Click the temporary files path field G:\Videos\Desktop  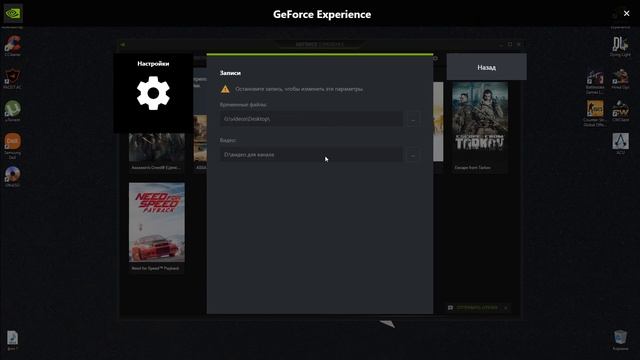pos(311,119)
